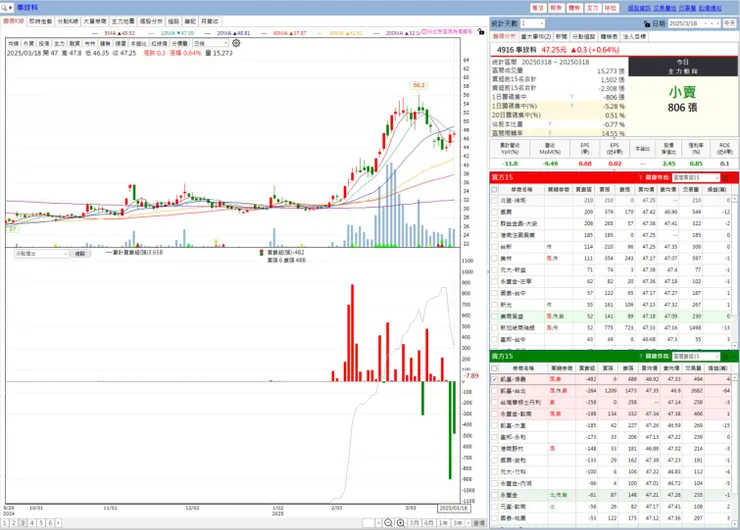The image size is (740, 530).
Task: Click the stock search magnifier icon
Action: 4,8
